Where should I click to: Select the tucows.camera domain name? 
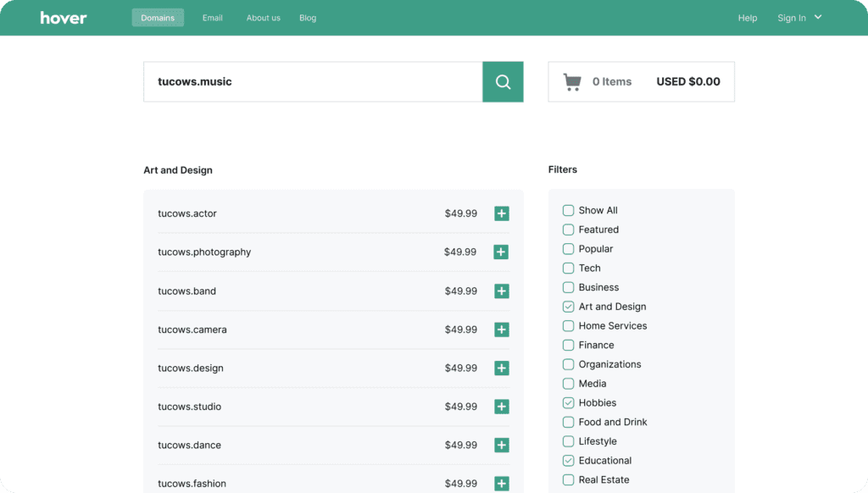192,330
